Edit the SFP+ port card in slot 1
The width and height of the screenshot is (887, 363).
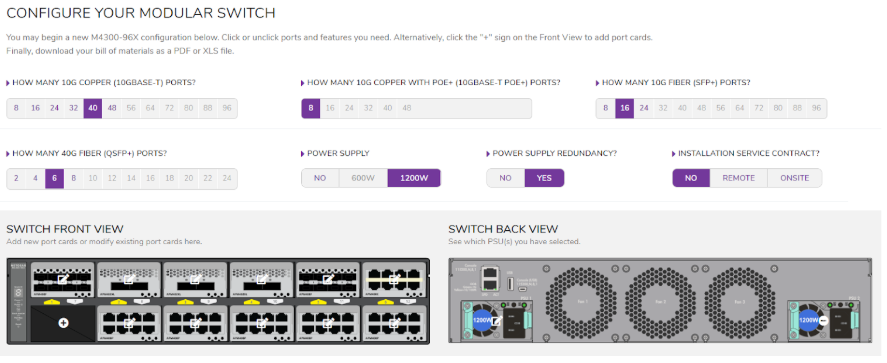coord(63,279)
